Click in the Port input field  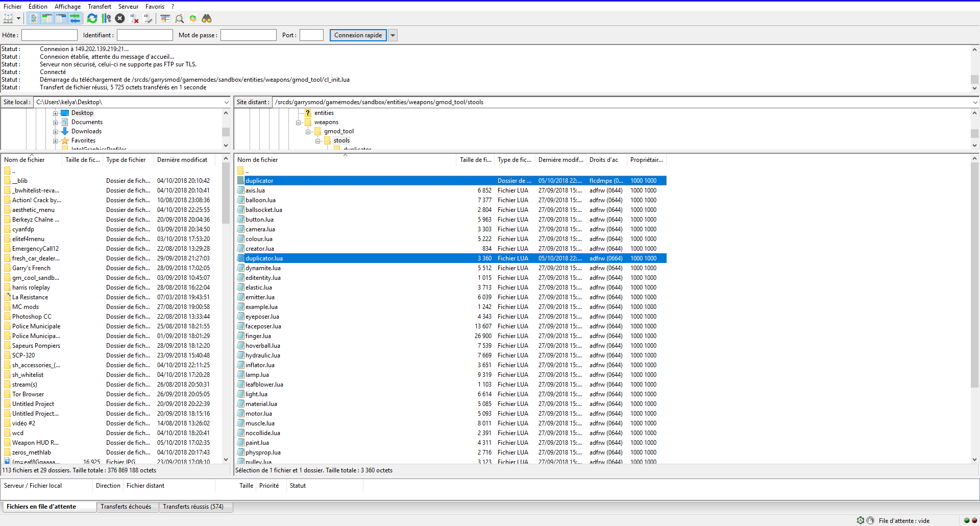(311, 35)
